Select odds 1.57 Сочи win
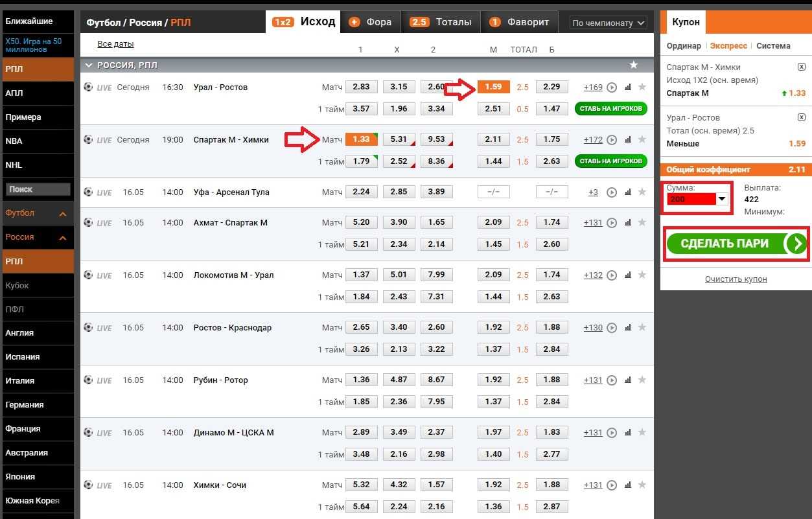 pyautogui.click(x=437, y=485)
